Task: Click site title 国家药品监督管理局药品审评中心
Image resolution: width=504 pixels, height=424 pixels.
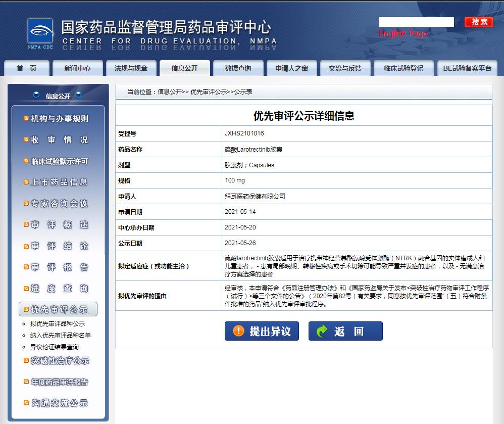Action: (166, 27)
